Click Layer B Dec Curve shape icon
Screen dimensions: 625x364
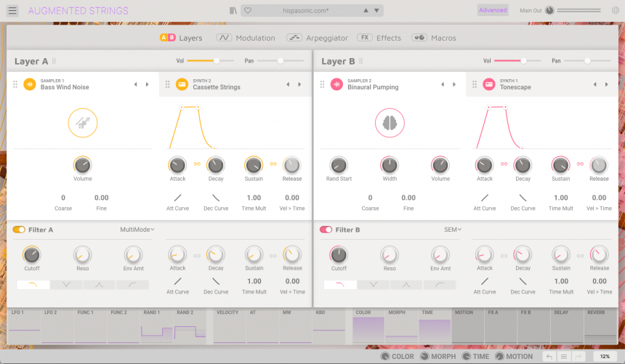pos(523,198)
